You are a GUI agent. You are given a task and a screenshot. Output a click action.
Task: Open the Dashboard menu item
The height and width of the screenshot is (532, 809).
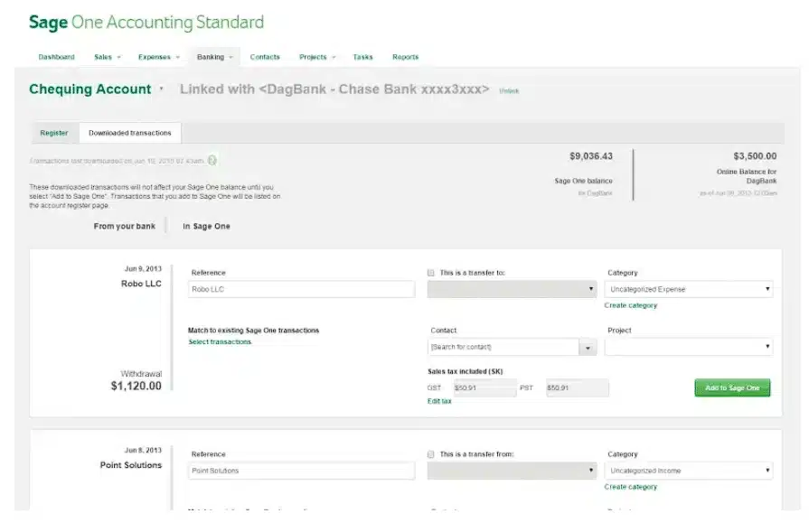56,57
